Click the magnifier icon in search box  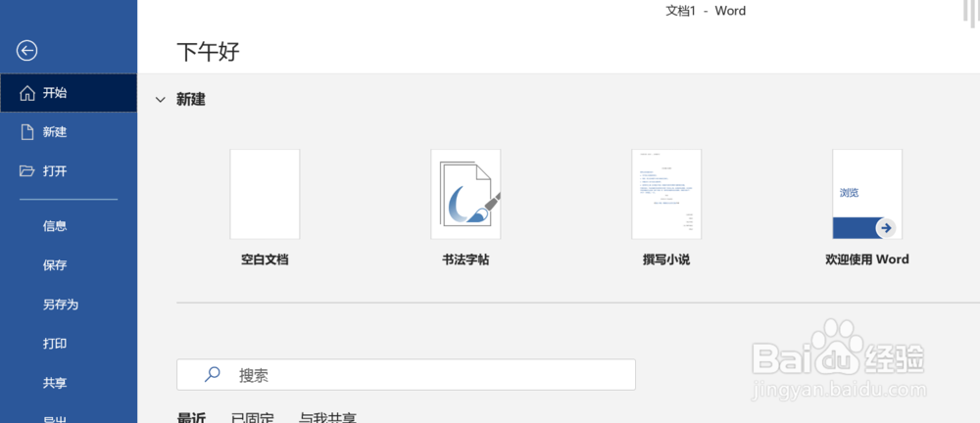tap(213, 374)
